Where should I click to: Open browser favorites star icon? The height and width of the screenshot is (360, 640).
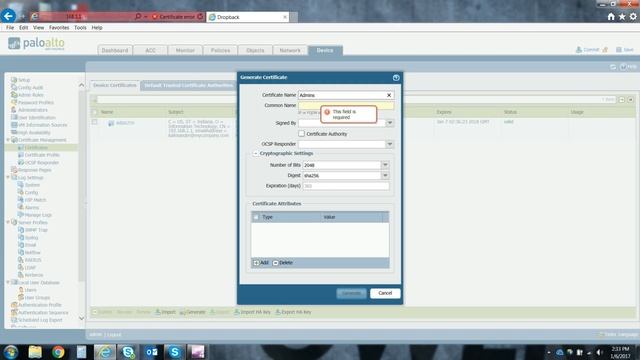pos(622,17)
